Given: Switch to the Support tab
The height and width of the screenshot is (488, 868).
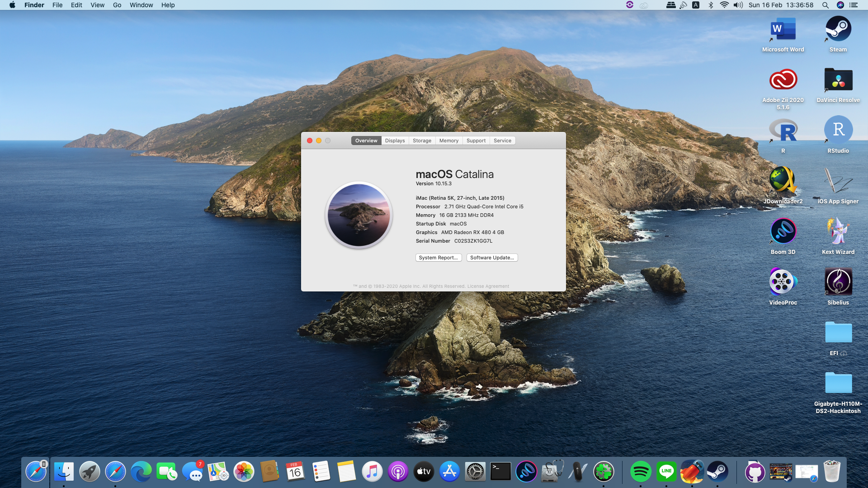Looking at the screenshot, I should point(476,141).
